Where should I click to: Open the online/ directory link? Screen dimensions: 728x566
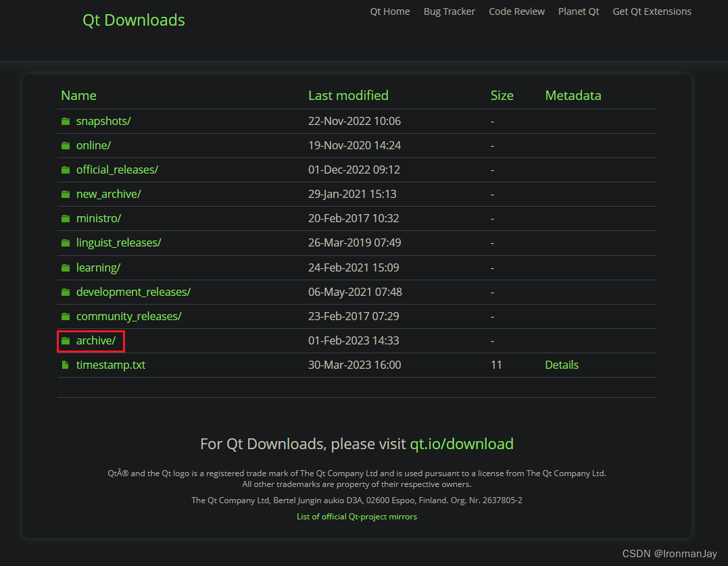tap(93, 145)
